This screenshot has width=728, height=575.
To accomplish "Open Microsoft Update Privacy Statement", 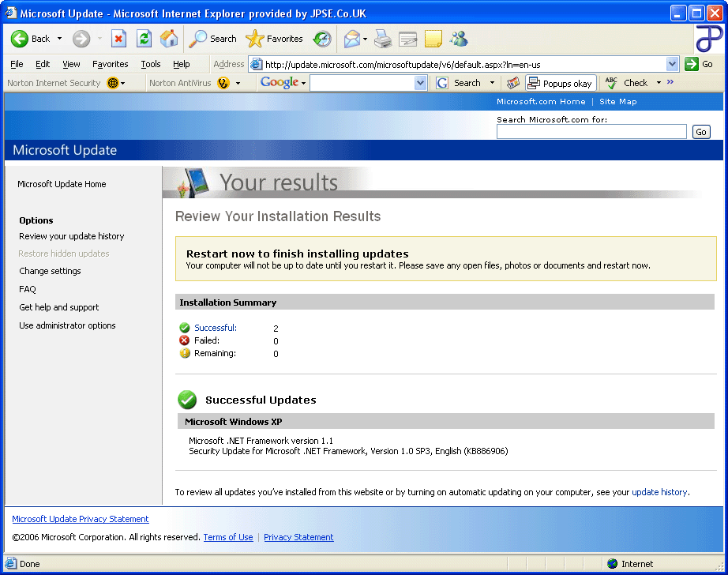I will (x=81, y=519).
